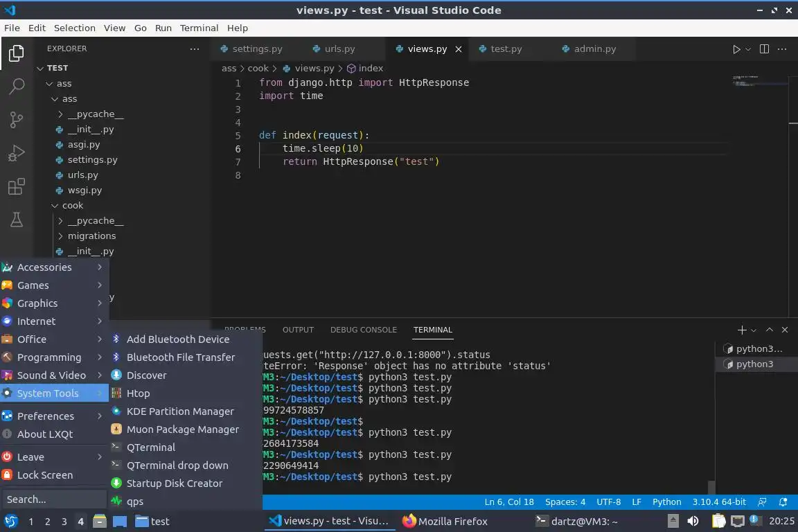Click the Run Python File play icon
This screenshot has height=532, width=798.
(736, 49)
